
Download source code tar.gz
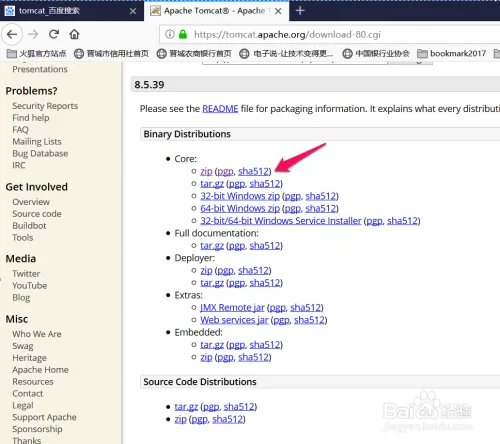(186, 407)
